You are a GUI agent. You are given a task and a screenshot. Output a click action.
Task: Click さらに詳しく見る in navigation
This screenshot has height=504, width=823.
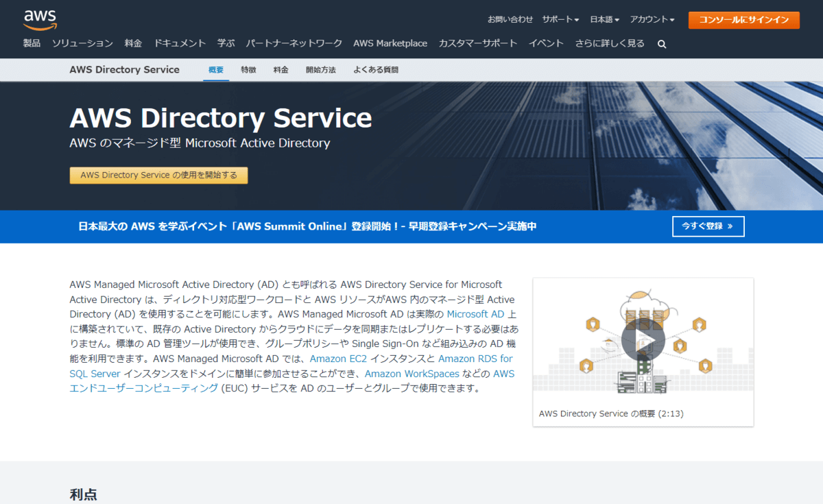(x=610, y=43)
